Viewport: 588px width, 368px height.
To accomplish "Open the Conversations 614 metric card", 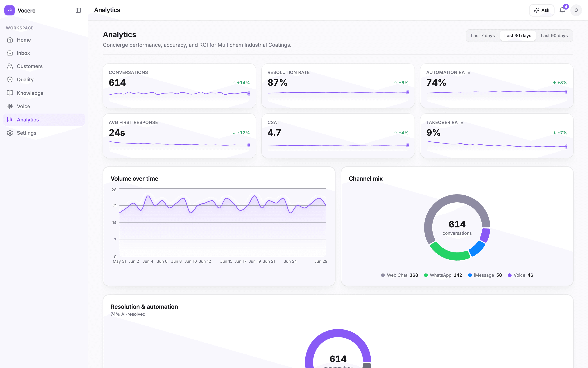I will (179, 86).
